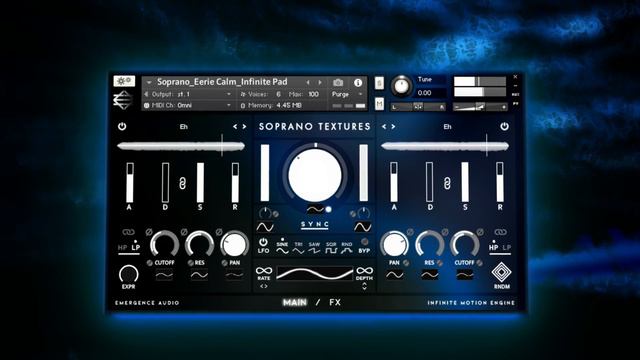
Task: Click left layer Attack slider
Action: point(130,182)
